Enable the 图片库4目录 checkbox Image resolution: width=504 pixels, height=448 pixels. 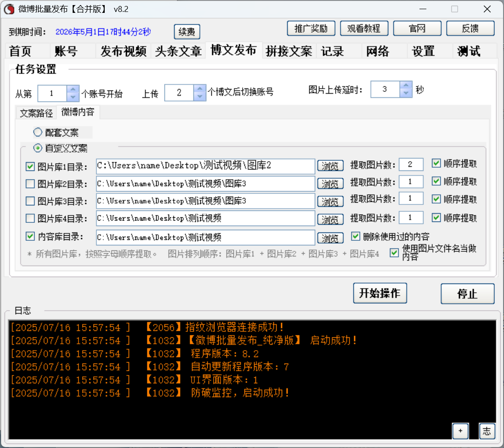coord(30,219)
